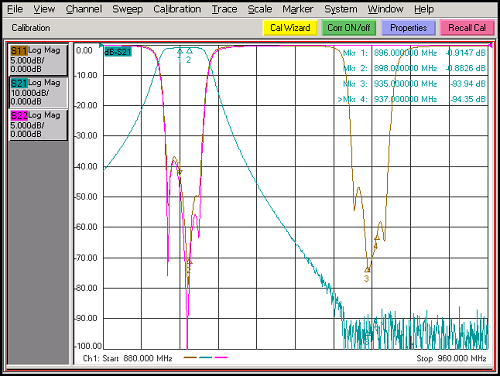Click the yellow Cal Wizard button
500x376 pixels.
pos(290,28)
